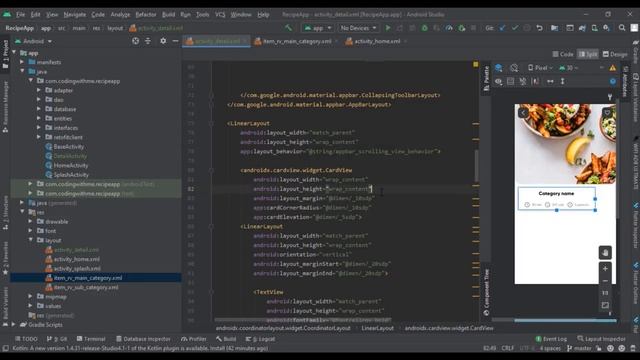Expand Gradle Scripts node
This screenshot has height=360, width=640.
(14, 325)
